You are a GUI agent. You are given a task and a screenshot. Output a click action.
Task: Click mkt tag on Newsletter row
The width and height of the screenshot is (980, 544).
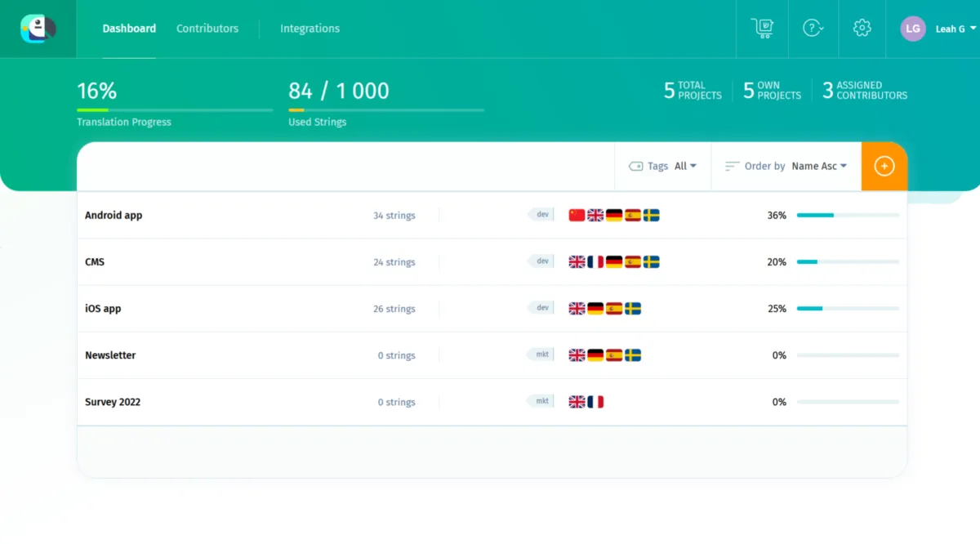click(540, 354)
